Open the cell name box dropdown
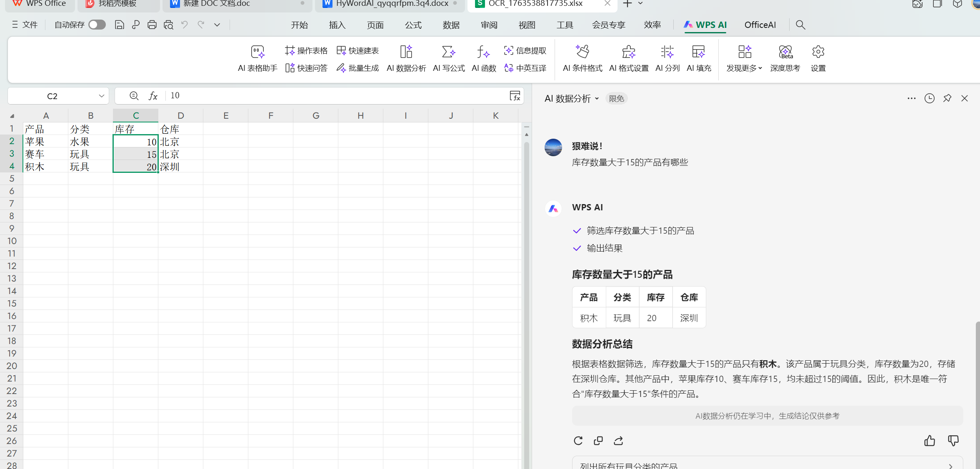 point(101,96)
